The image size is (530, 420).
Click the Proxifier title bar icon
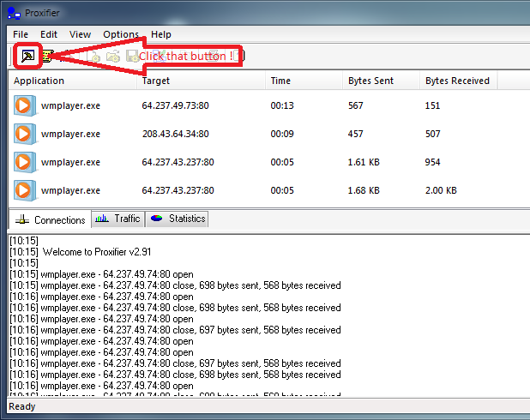tap(14, 13)
